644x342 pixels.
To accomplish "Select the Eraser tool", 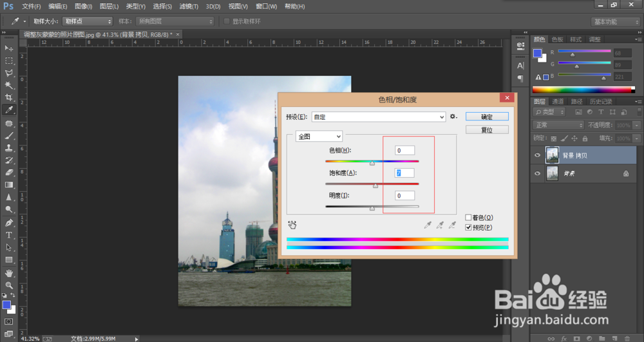I will (x=8, y=173).
